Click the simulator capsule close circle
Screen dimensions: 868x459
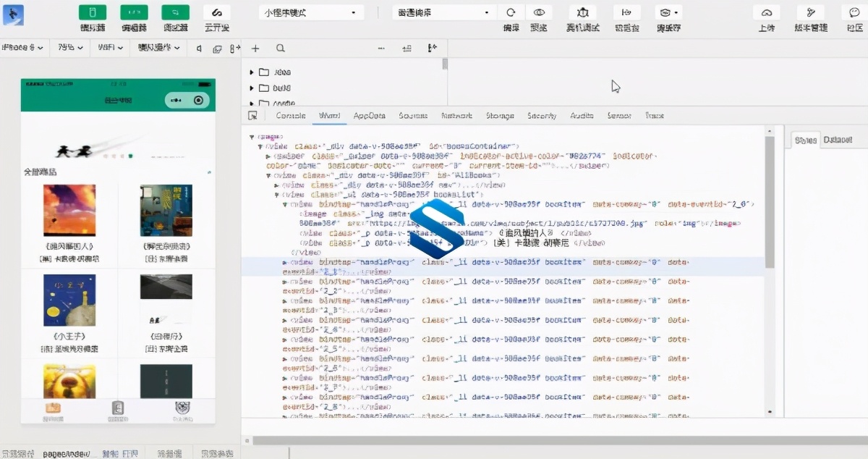click(199, 100)
